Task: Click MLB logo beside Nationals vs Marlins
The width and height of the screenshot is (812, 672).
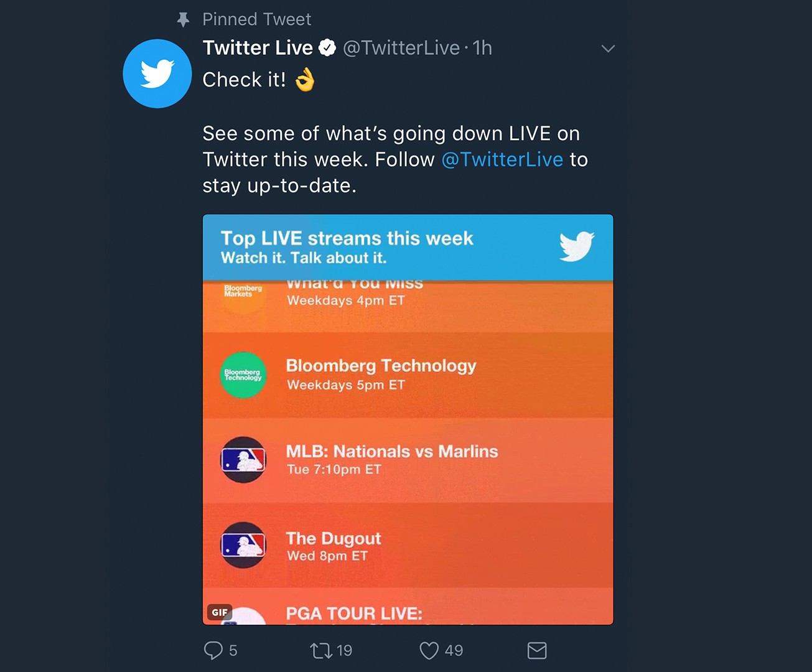Action: coord(243,460)
